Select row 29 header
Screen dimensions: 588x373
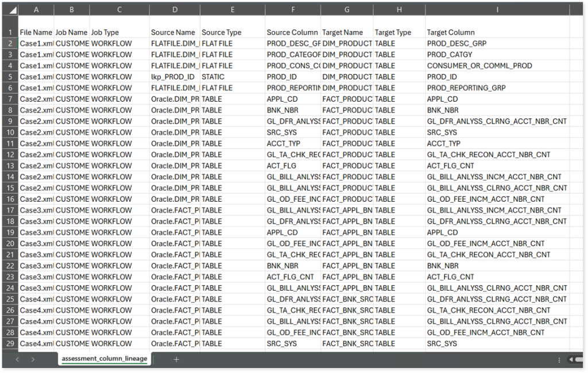click(x=9, y=344)
